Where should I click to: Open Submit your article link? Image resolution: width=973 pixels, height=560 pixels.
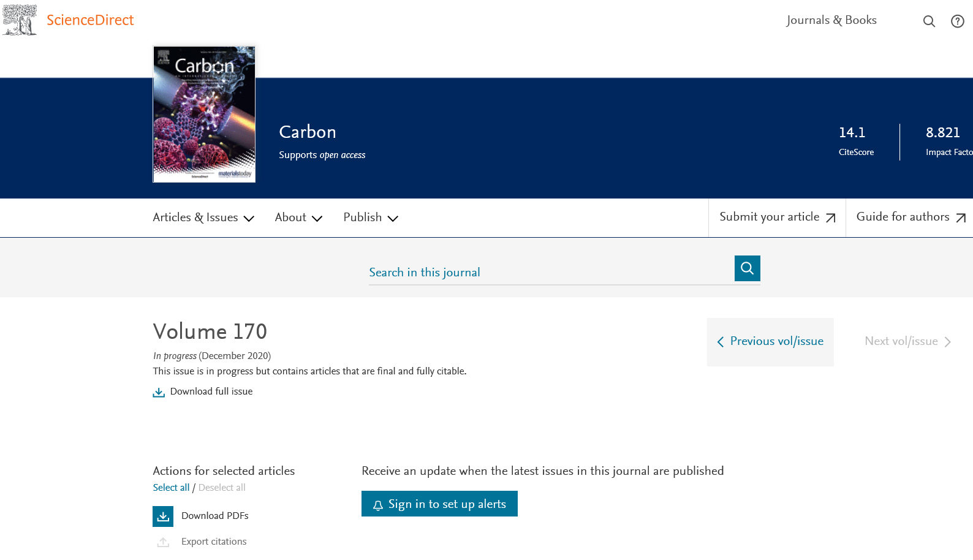tap(777, 218)
